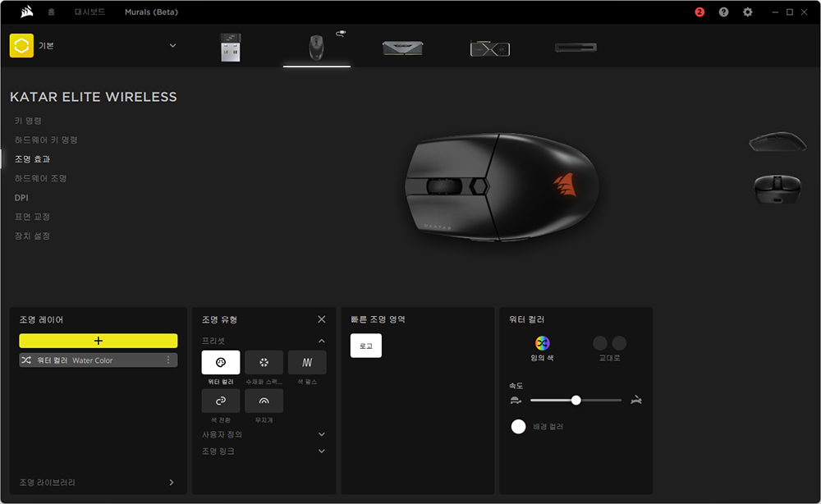The image size is (821, 504).
Task: Open the Water Color layer options menu
Action: coord(168,360)
